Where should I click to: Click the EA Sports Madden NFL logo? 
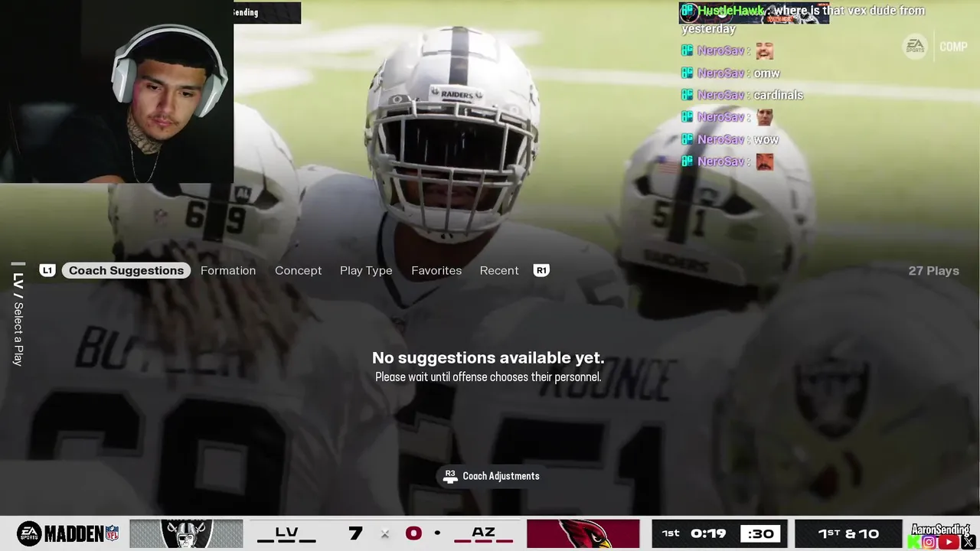pos(67,534)
